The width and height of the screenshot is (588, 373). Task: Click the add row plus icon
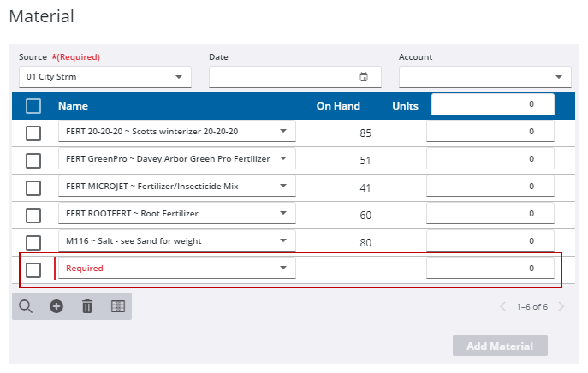[x=56, y=306]
